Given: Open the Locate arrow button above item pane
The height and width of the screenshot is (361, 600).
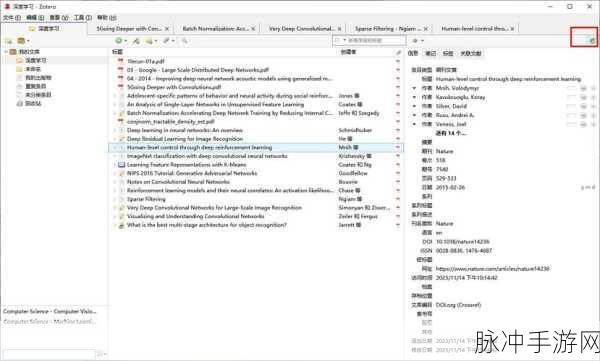Looking at the screenshot, I should point(416,41).
